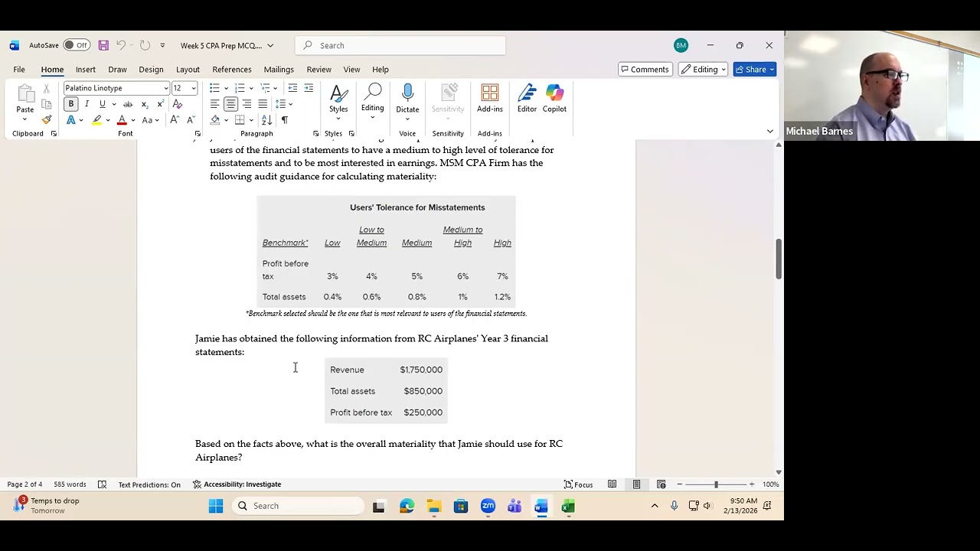Adjust the zoom slider handle
The height and width of the screenshot is (551, 980).
pyautogui.click(x=716, y=484)
